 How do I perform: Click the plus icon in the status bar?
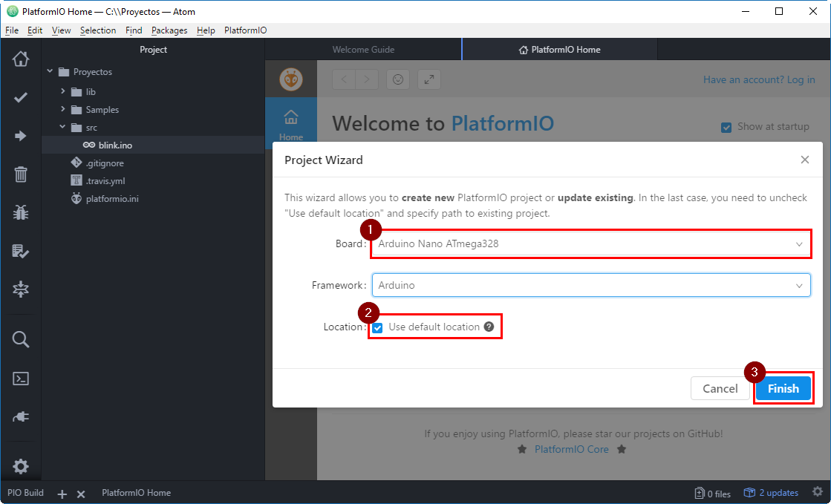(62, 494)
